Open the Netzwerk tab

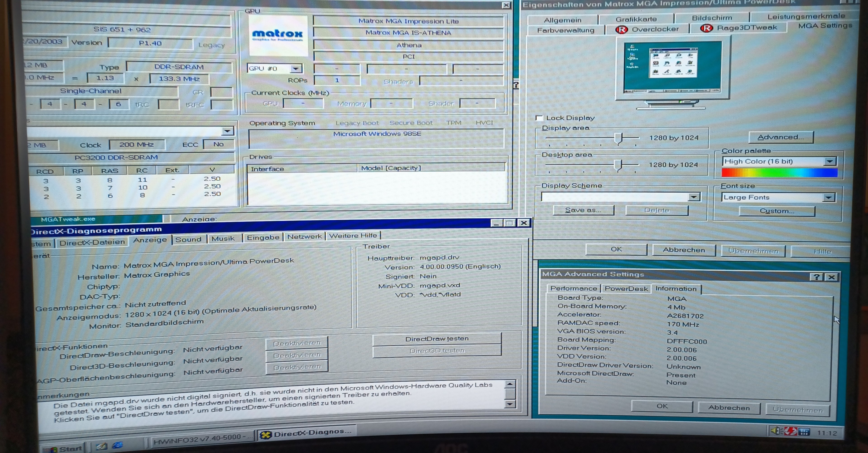coord(304,236)
